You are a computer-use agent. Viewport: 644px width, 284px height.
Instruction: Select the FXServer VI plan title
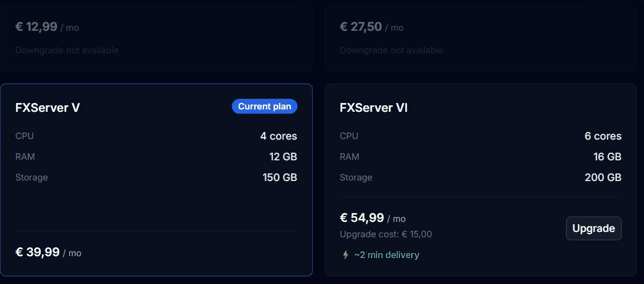(373, 108)
